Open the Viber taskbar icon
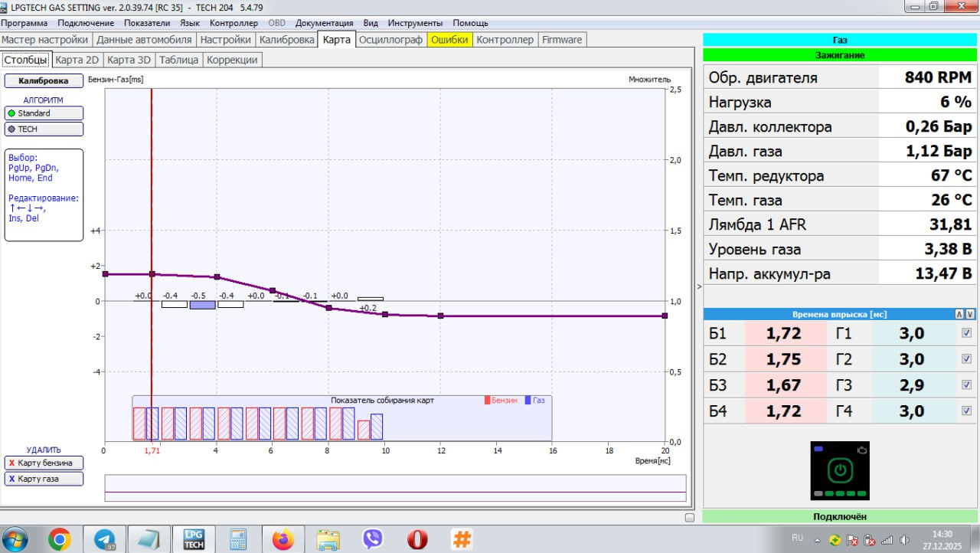Screen dimensions: 980x553 pos(372,539)
